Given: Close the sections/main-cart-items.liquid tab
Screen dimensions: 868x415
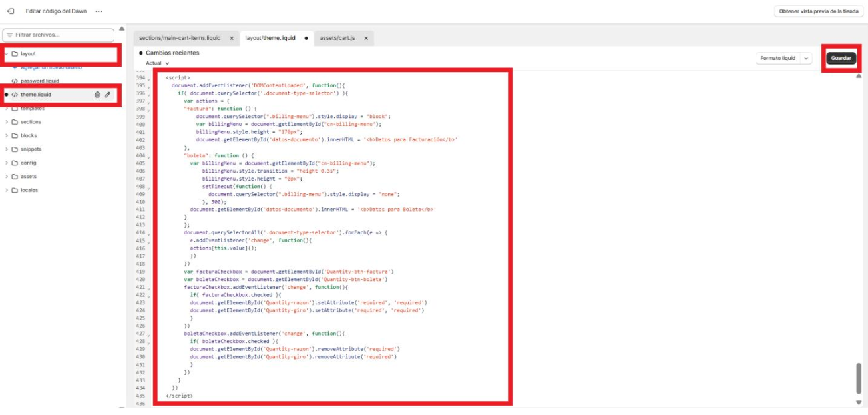Looking at the screenshot, I should click(x=232, y=39).
